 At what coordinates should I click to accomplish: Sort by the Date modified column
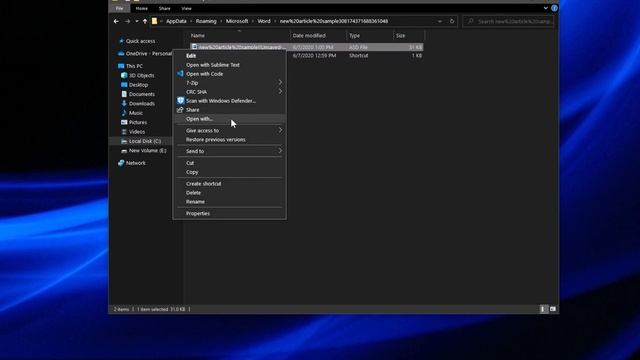tap(309, 36)
